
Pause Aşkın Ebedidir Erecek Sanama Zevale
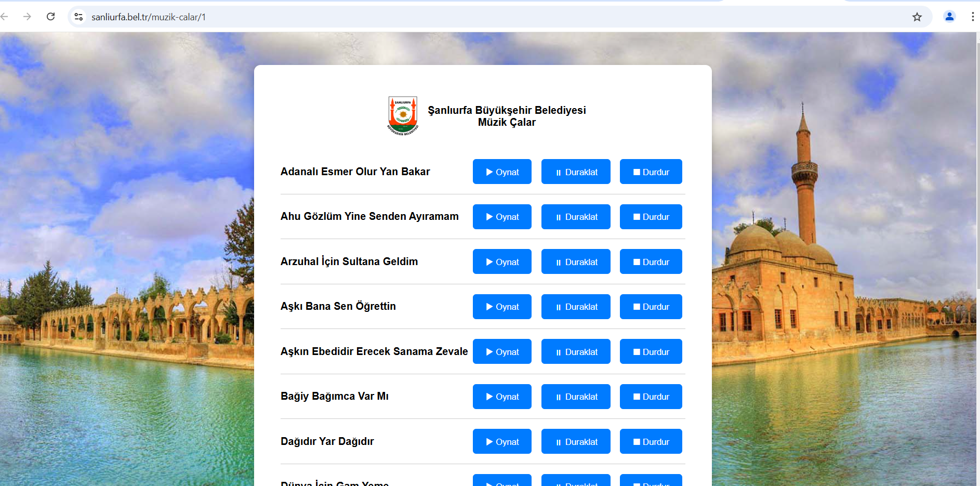[x=576, y=352]
